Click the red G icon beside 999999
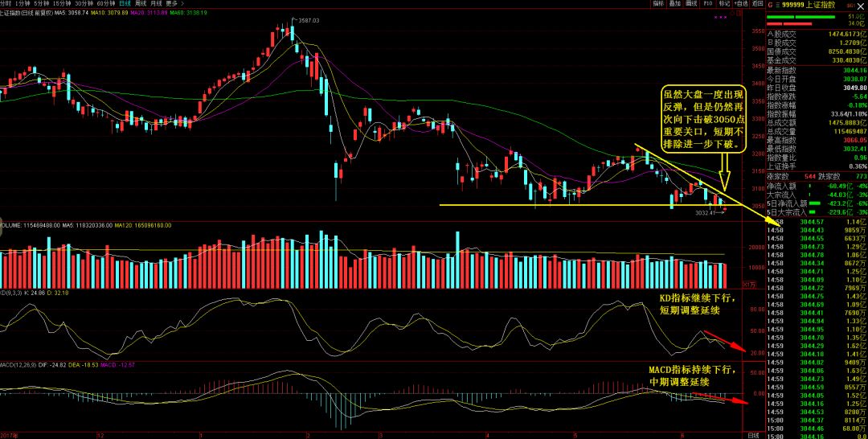868x439 pixels. pyautogui.click(x=770, y=5)
